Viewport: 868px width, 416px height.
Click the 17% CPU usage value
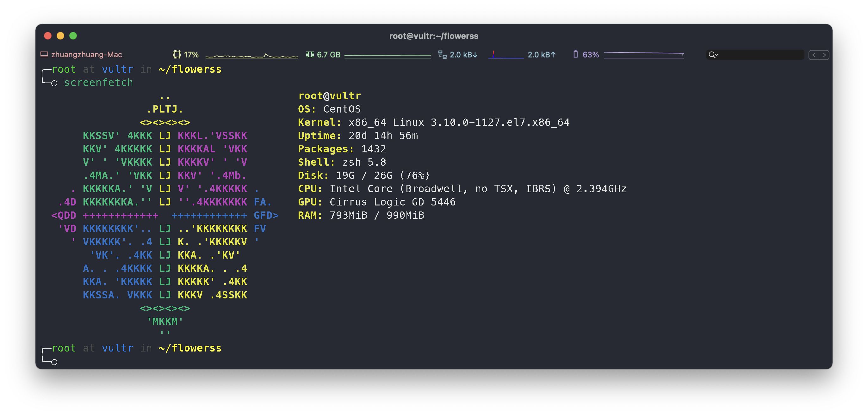click(191, 55)
